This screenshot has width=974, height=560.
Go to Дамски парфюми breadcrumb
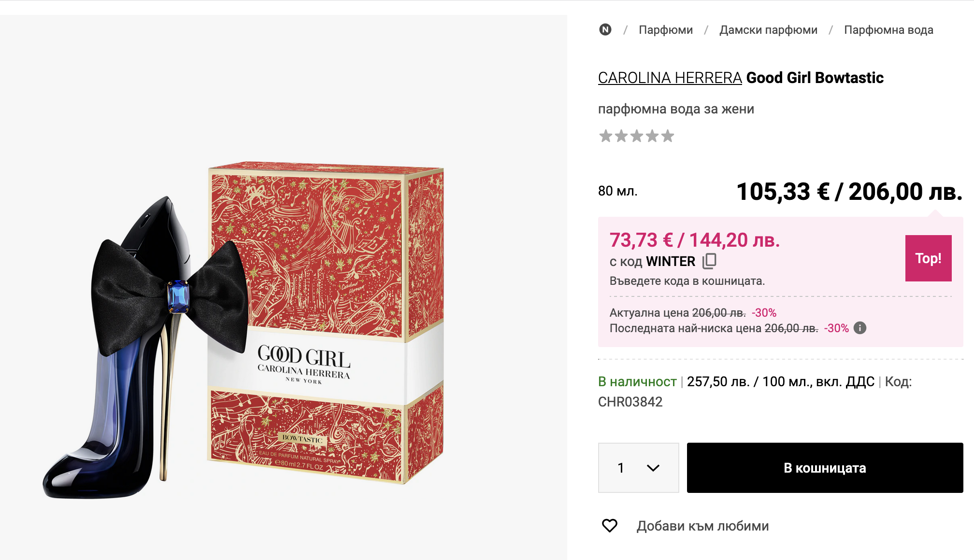click(768, 30)
